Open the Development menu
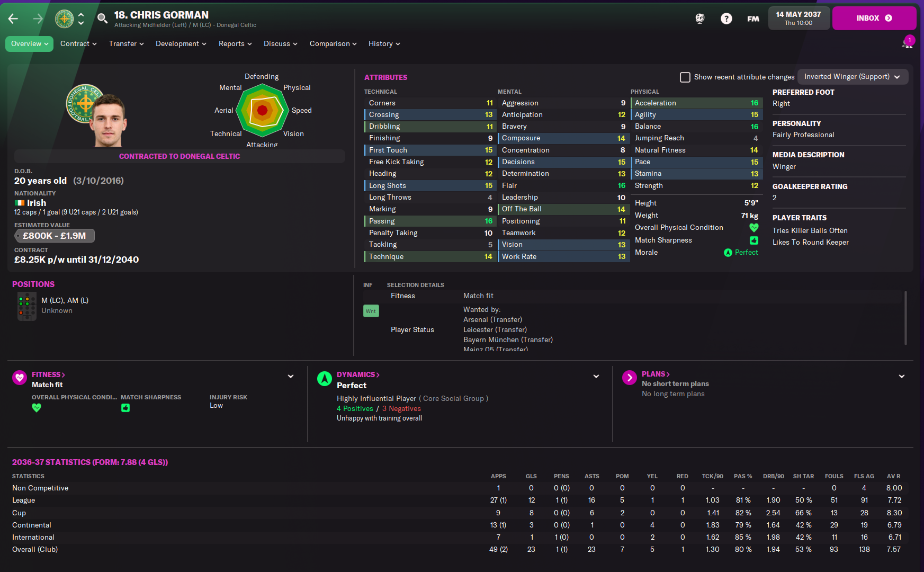This screenshot has width=924, height=572. pos(181,44)
